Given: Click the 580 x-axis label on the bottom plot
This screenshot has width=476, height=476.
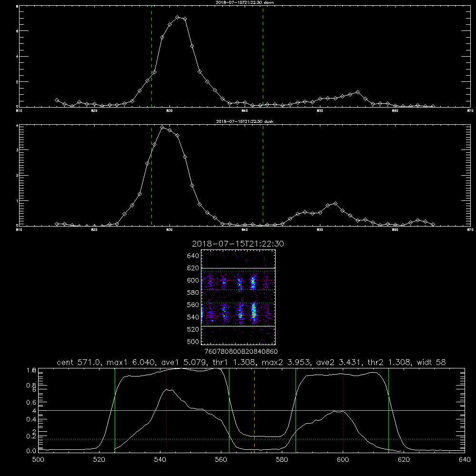Looking at the screenshot, I should pyautogui.click(x=282, y=460).
